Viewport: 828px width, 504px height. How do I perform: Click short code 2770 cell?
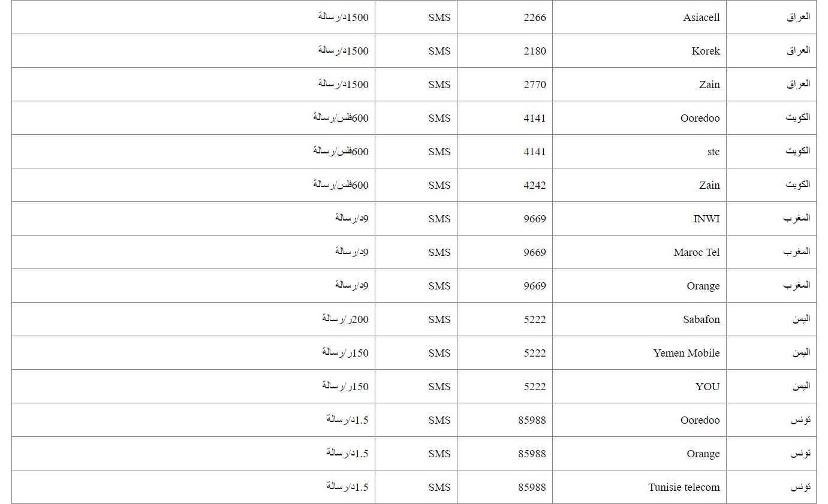[x=534, y=84]
